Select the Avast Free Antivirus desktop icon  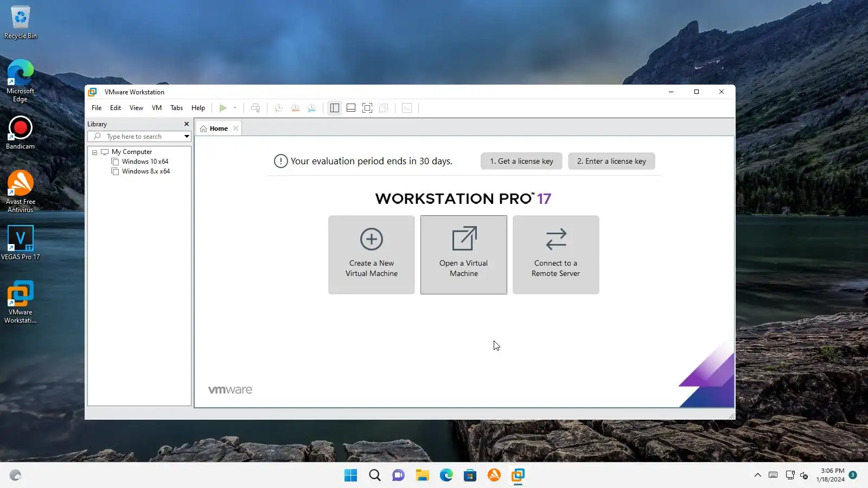click(x=21, y=191)
